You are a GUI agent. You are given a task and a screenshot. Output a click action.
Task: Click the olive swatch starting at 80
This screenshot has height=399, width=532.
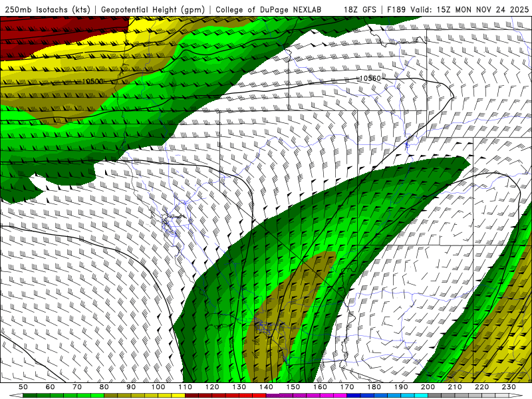pos(110,396)
